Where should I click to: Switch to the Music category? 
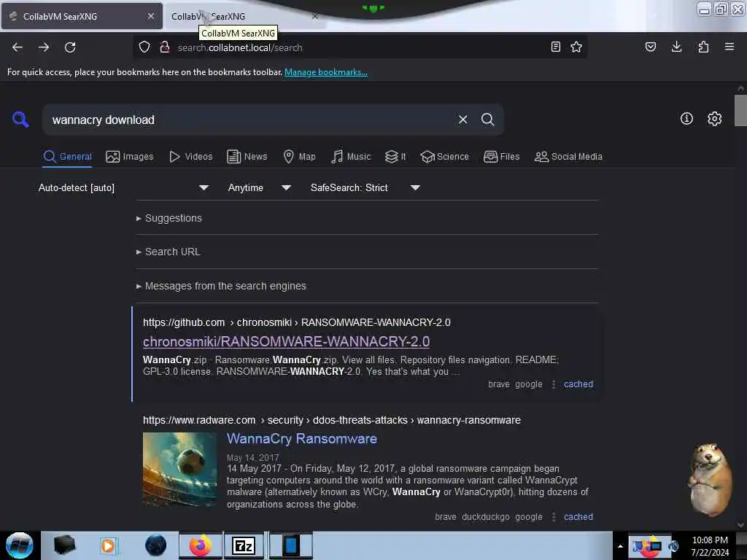(351, 157)
